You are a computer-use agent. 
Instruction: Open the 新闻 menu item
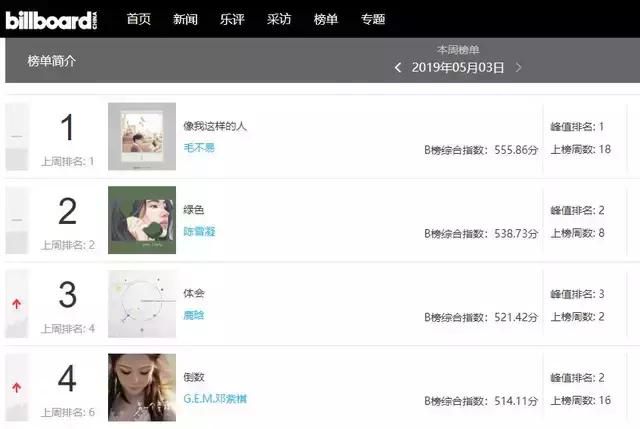[x=185, y=19]
